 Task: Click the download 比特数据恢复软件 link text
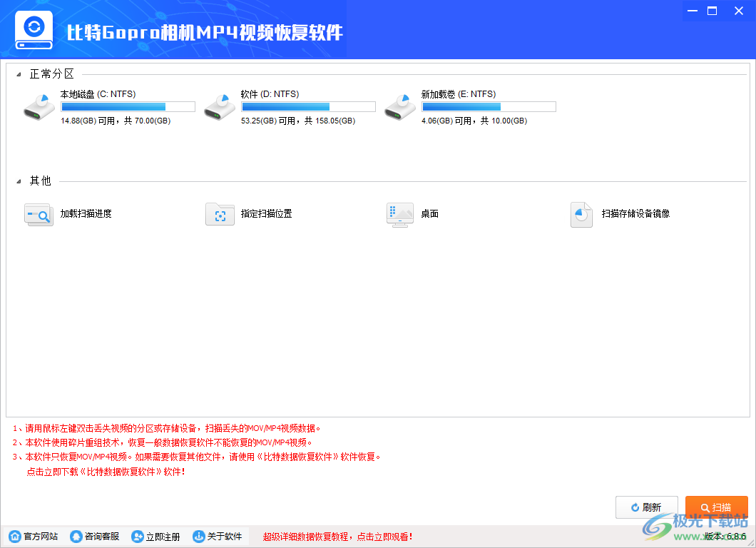(x=106, y=472)
